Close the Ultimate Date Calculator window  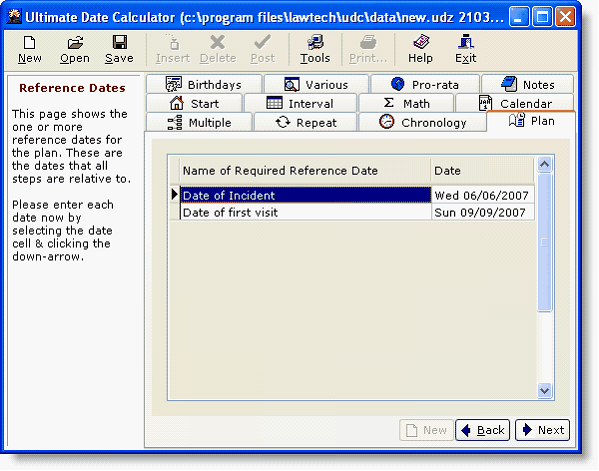coord(565,17)
